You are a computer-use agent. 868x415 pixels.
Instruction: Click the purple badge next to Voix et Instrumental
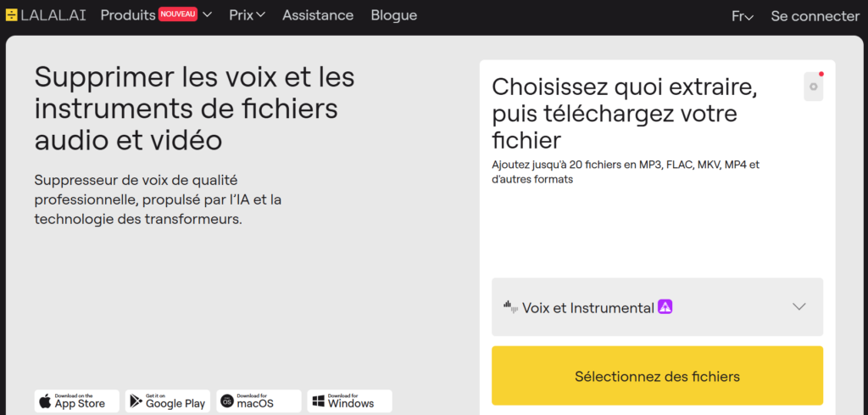point(665,306)
